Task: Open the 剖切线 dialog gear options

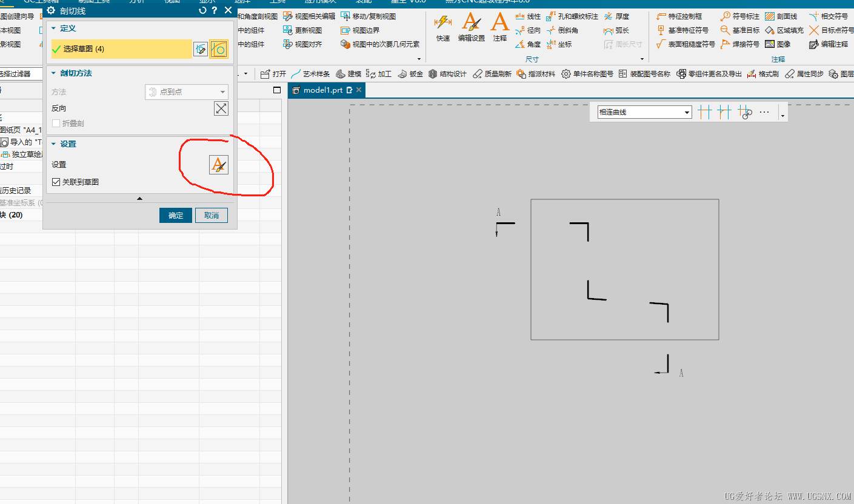Action: (51, 10)
